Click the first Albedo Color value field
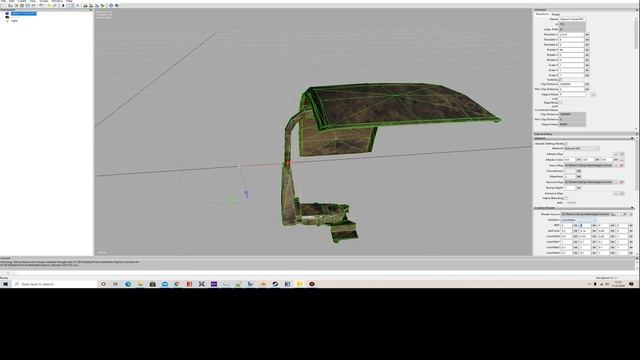The height and width of the screenshot is (360, 640). [570, 160]
